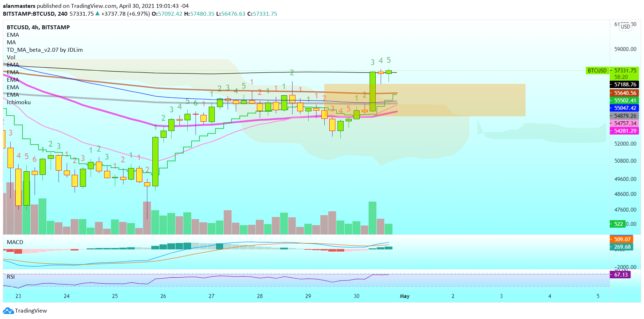This screenshot has height=319, width=644.
Task: Click the USD currency label on price axis
Action: click(625, 26)
